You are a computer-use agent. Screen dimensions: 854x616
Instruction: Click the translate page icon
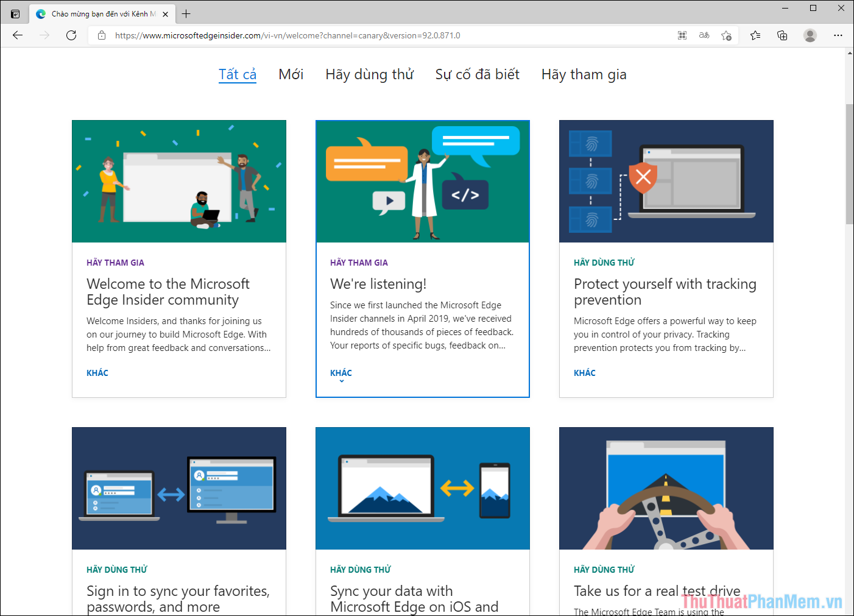click(x=704, y=35)
